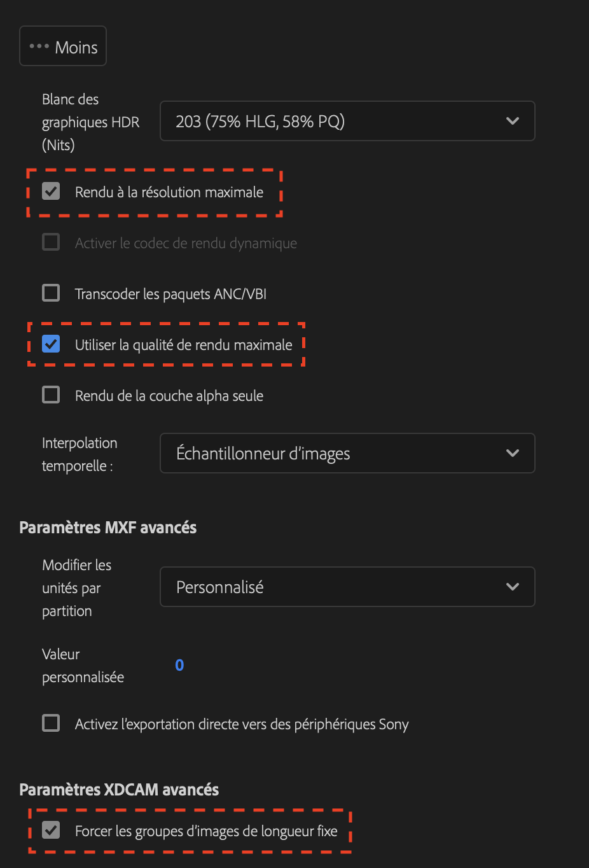Image resolution: width=589 pixels, height=868 pixels.
Task: Scrub the blue "0" custom value control
Action: [179, 664]
